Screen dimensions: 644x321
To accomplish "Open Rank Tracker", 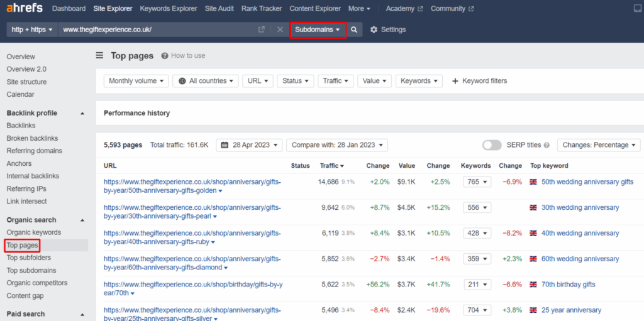I will click(262, 8).
